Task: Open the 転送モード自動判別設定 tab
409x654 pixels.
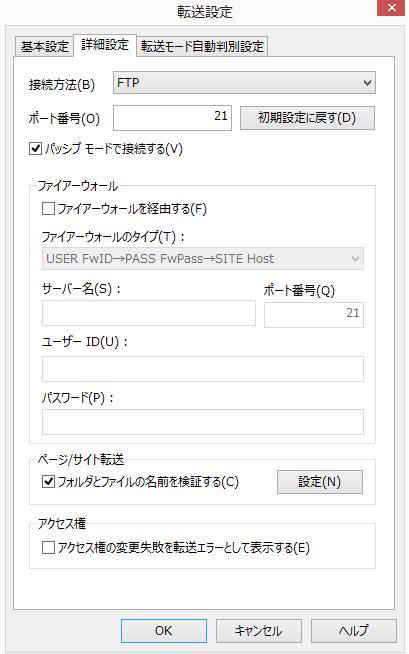Action: (202, 46)
